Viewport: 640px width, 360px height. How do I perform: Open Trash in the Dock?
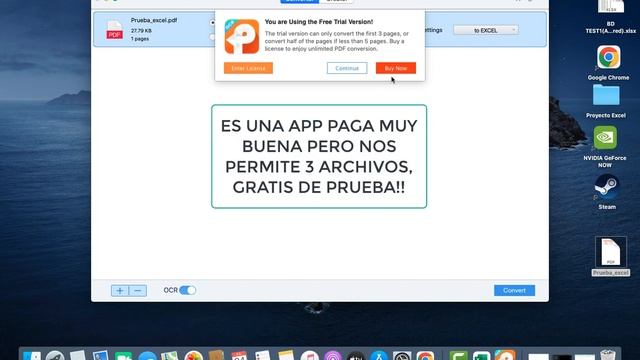[x=608, y=355]
